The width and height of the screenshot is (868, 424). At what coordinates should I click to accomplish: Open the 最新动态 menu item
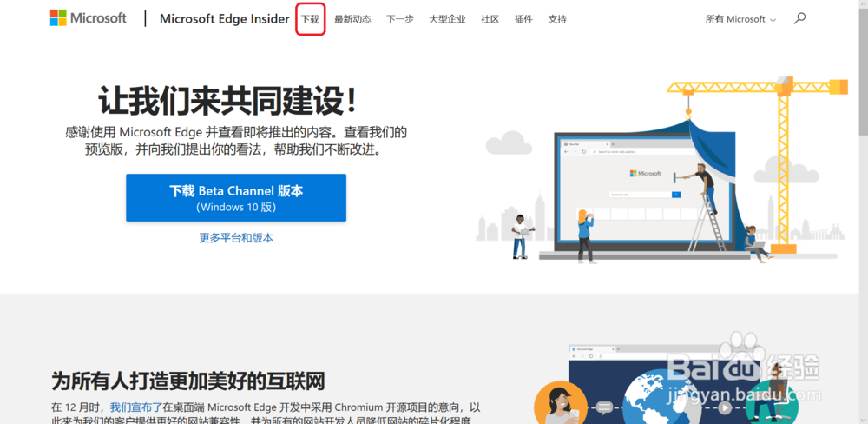352,19
